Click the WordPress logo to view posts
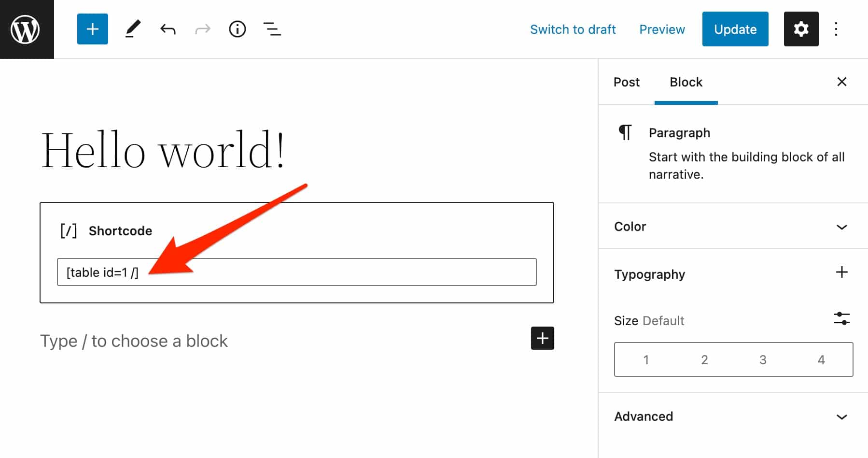Image resolution: width=868 pixels, height=458 pixels. [x=27, y=29]
